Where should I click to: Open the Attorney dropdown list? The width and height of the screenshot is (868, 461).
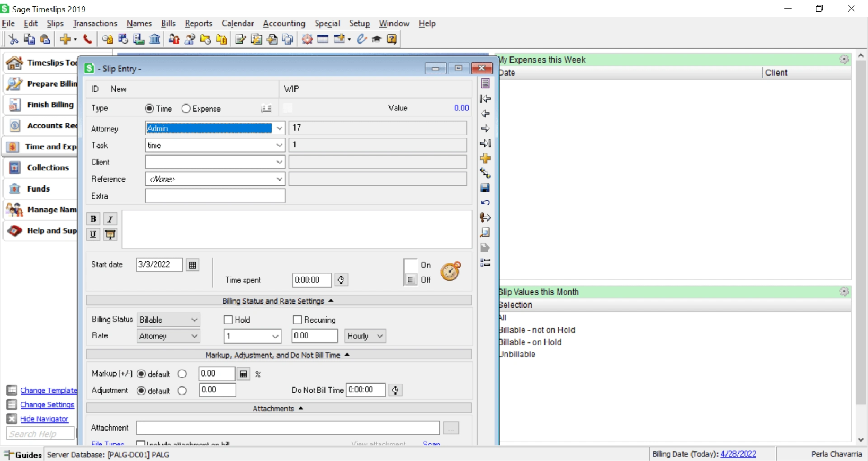click(279, 128)
